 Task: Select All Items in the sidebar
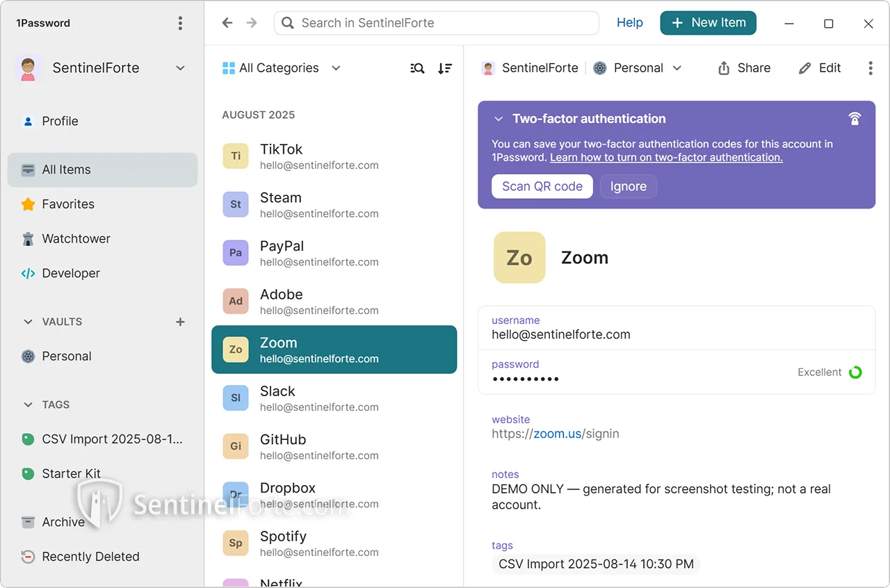pos(102,170)
